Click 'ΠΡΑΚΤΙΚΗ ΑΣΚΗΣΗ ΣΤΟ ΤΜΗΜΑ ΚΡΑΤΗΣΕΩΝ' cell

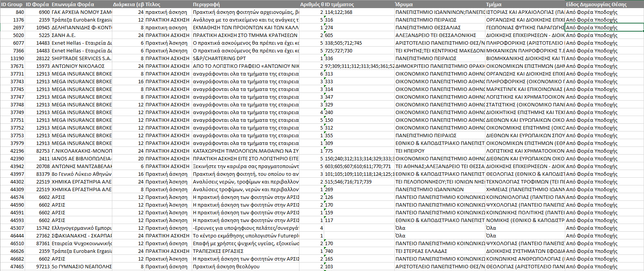tap(245, 35)
